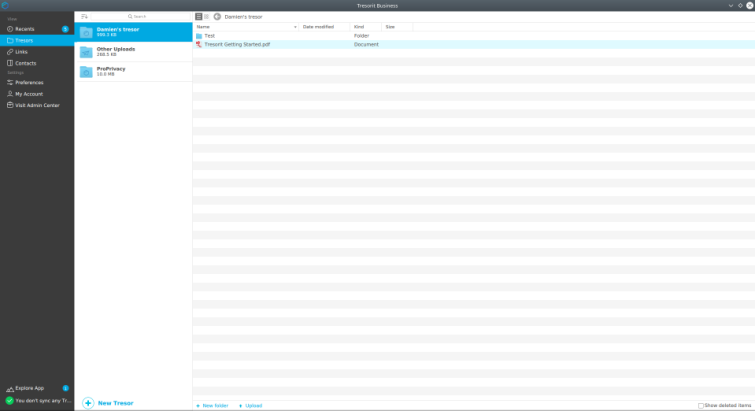Click the breadcrumb 'Damien's tresor'

(243, 17)
